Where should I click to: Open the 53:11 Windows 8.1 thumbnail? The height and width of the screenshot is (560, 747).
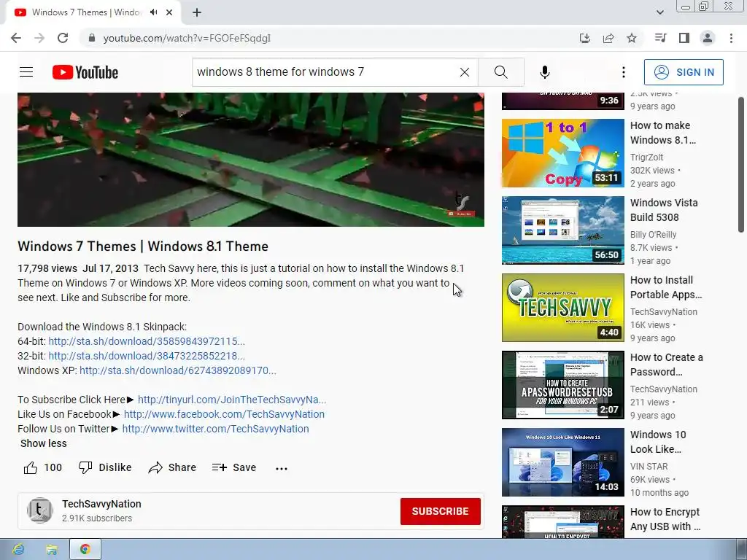[x=562, y=153]
